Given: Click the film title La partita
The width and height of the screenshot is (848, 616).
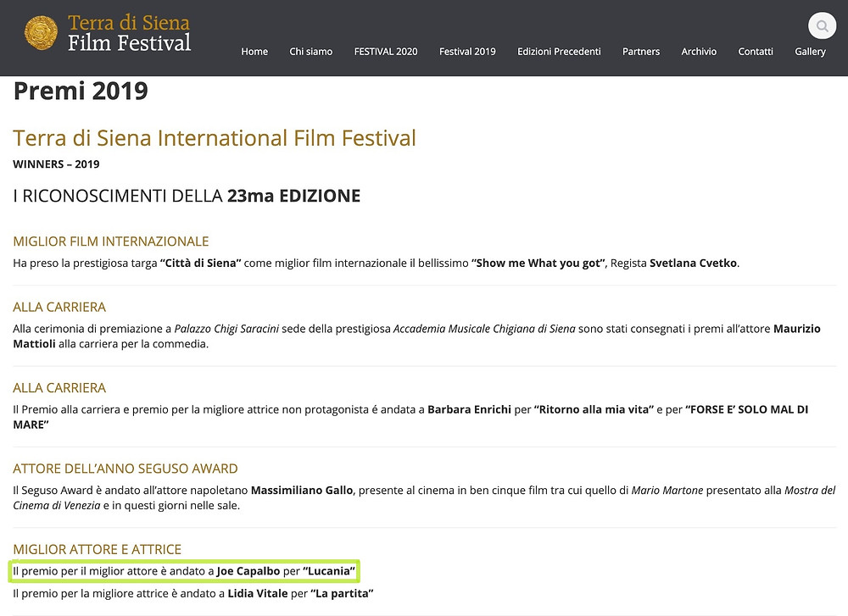Looking at the screenshot, I should coord(342,593).
